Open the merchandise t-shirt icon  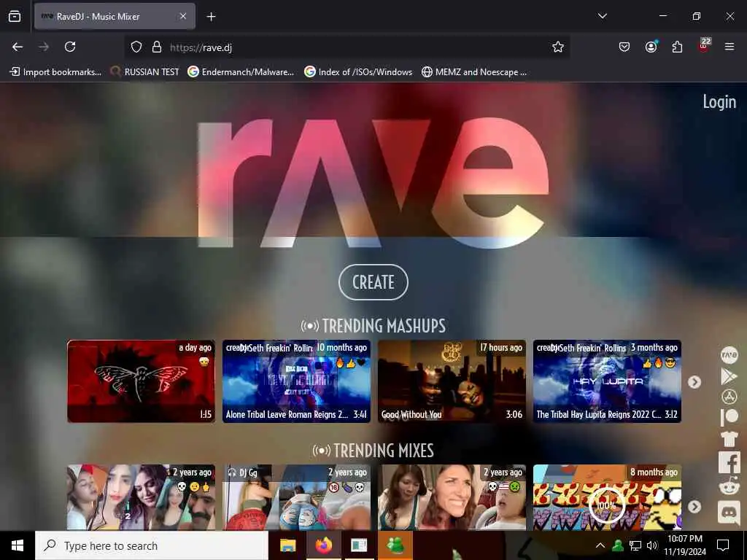(x=729, y=438)
